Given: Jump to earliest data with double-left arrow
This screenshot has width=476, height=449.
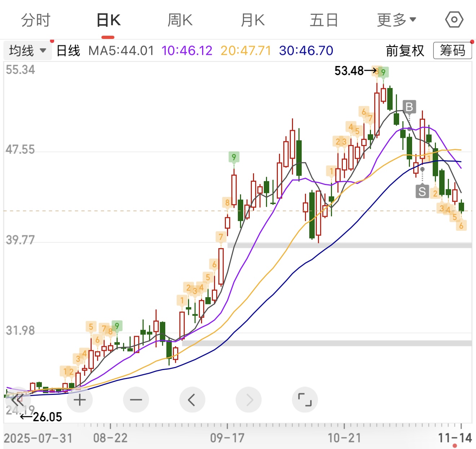Looking at the screenshot, I should (x=17, y=400).
